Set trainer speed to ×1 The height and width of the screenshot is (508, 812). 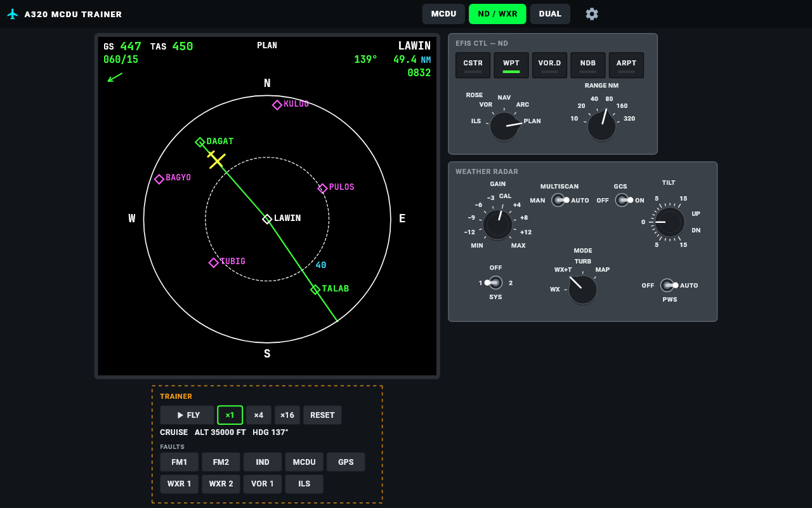pyautogui.click(x=230, y=415)
